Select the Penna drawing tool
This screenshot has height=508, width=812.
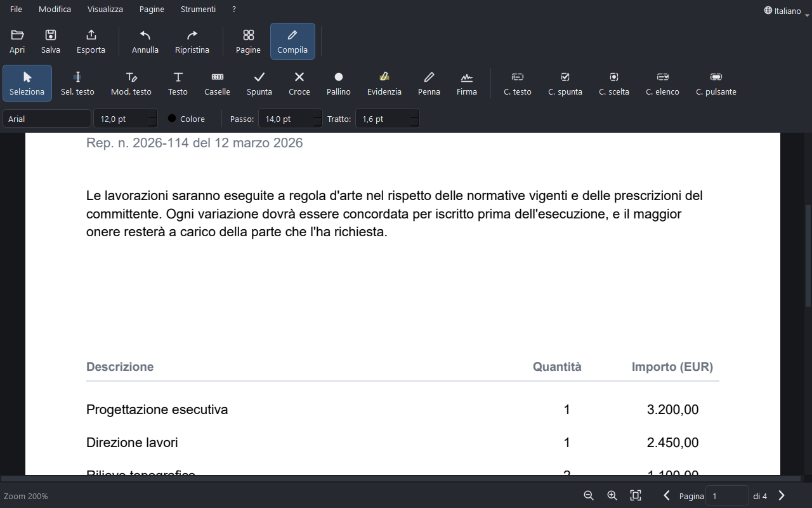pyautogui.click(x=429, y=83)
